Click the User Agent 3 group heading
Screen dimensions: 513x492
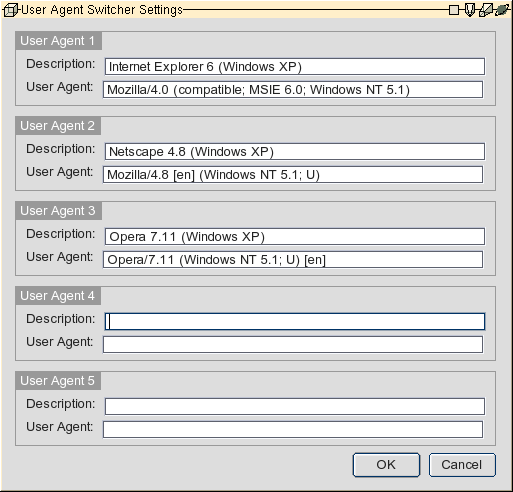tap(58, 211)
